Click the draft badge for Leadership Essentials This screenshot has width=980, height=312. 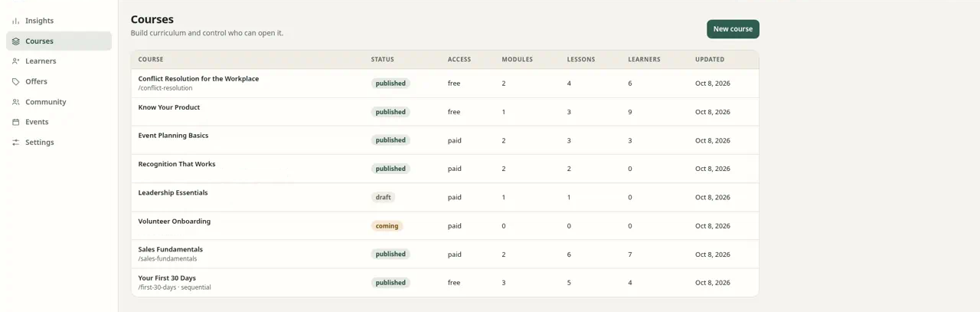click(x=383, y=197)
